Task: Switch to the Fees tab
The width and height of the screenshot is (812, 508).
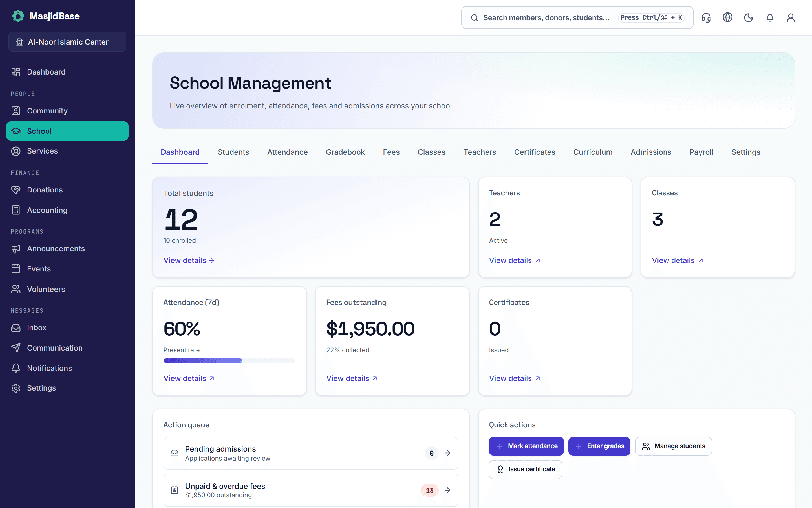Action: (x=391, y=152)
